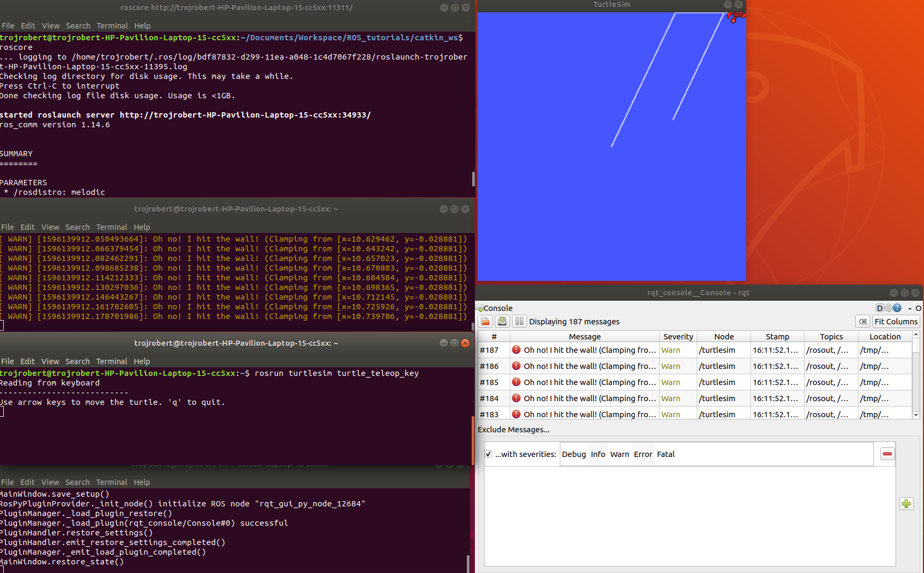Click the red warning icon on message #186
This screenshot has width=924, height=573.
coord(516,366)
